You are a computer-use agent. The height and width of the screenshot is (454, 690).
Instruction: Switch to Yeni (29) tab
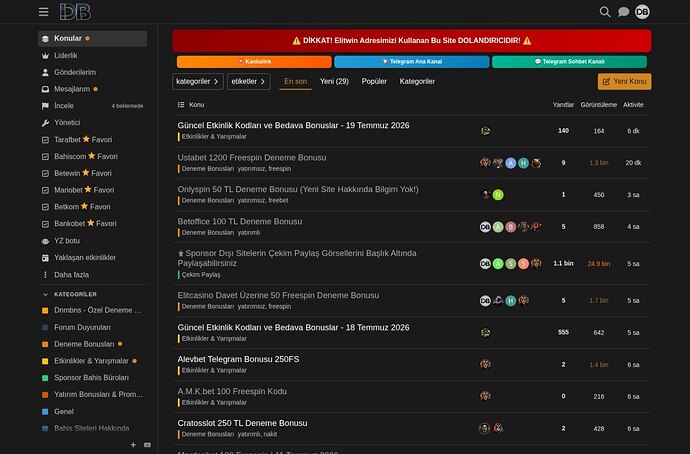click(334, 81)
